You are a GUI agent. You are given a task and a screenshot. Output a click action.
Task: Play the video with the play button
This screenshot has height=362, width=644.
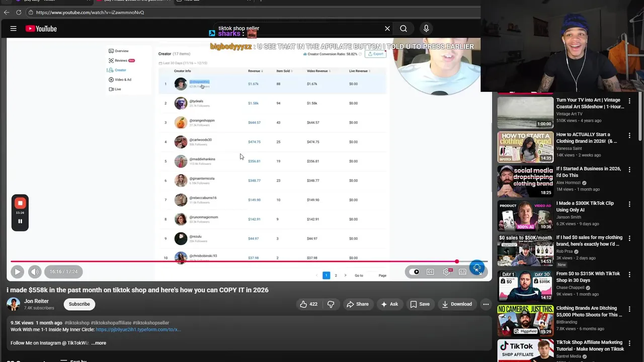click(x=17, y=271)
